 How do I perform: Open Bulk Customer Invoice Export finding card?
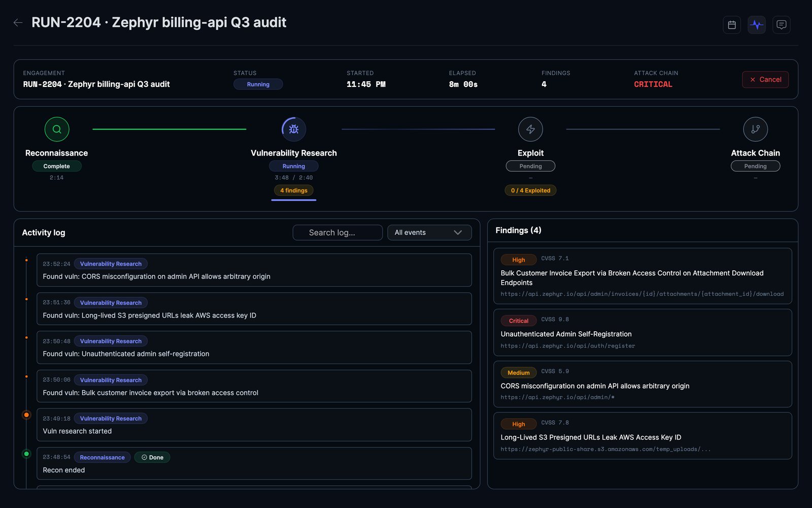tap(642, 276)
